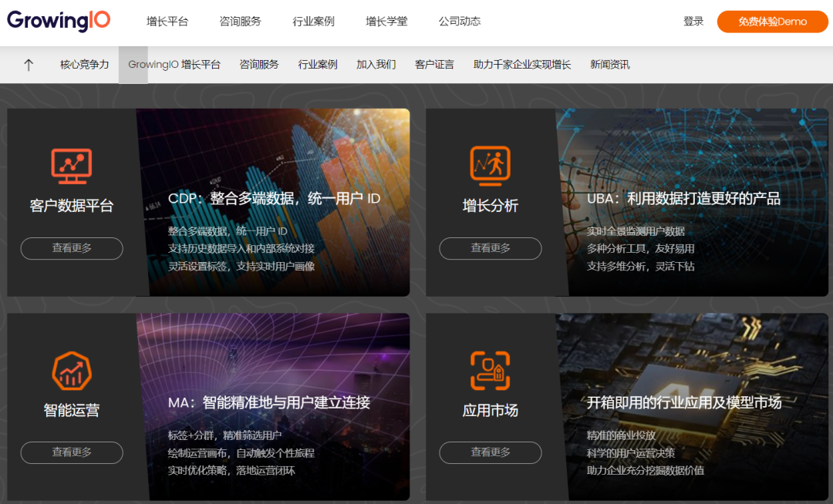The width and height of the screenshot is (833, 504).
Task: Click the 实时全景监测用户数据 text line
Action: [x=636, y=231]
